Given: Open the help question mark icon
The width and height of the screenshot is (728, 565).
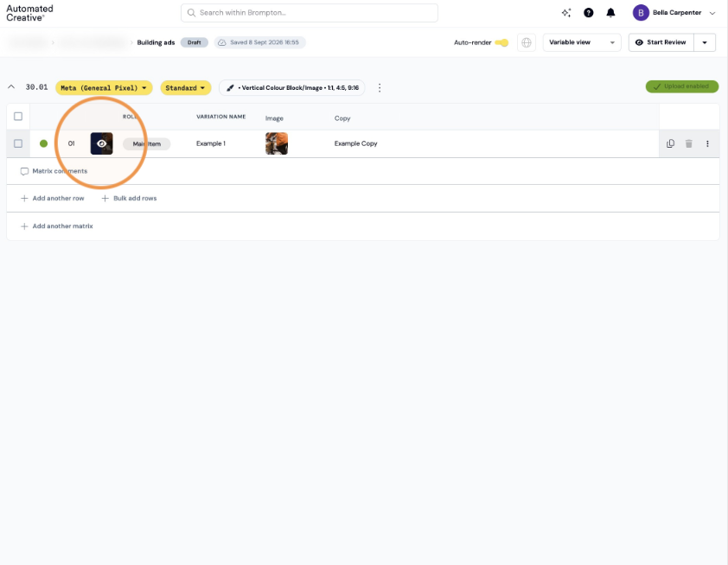Looking at the screenshot, I should tap(588, 13).
